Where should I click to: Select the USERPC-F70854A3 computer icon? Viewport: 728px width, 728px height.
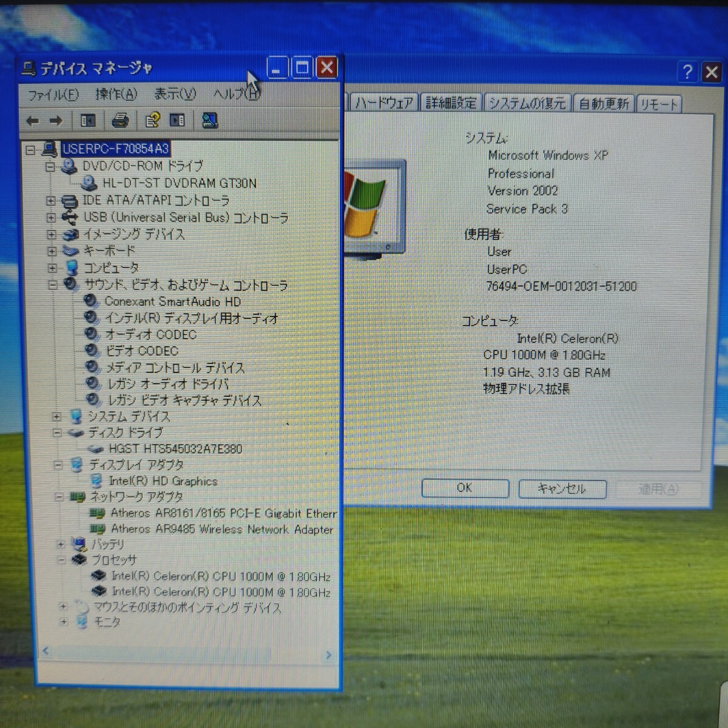(x=50, y=149)
